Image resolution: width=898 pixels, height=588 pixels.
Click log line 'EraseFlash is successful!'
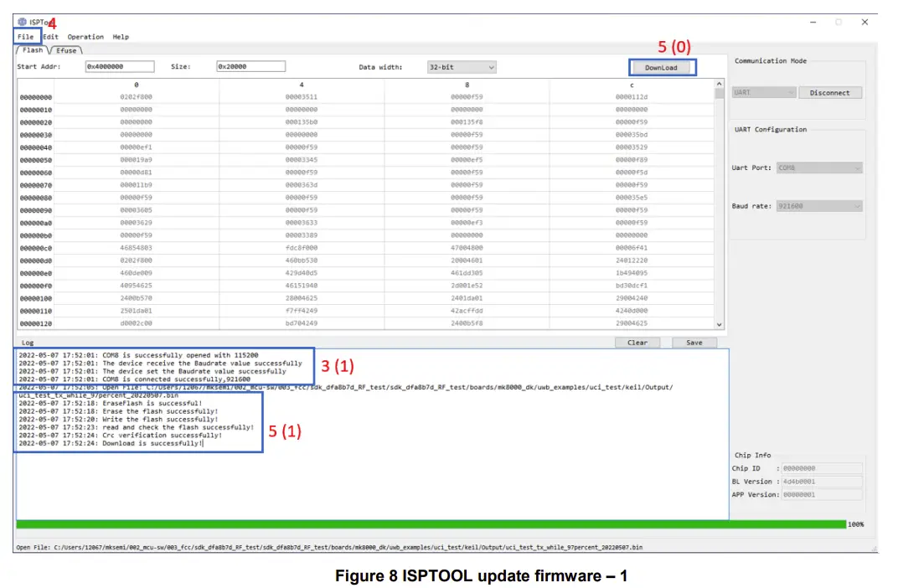pyautogui.click(x=111, y=403)
